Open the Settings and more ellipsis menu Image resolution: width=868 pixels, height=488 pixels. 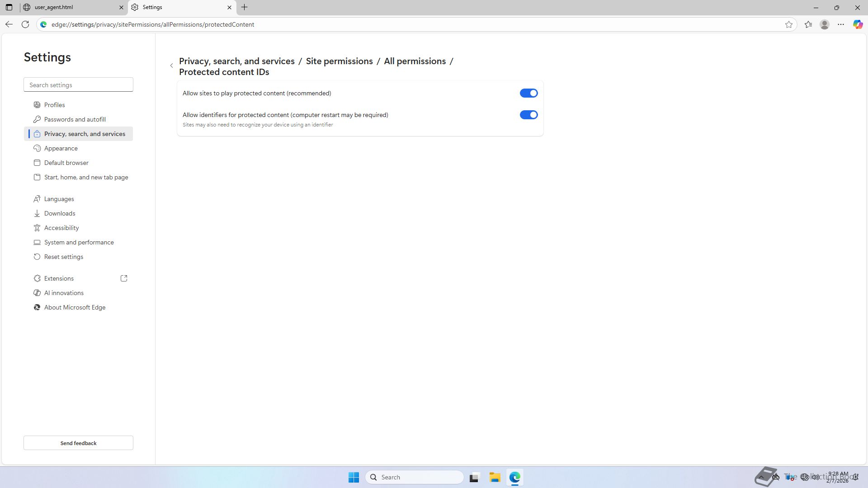click(841, 24)
